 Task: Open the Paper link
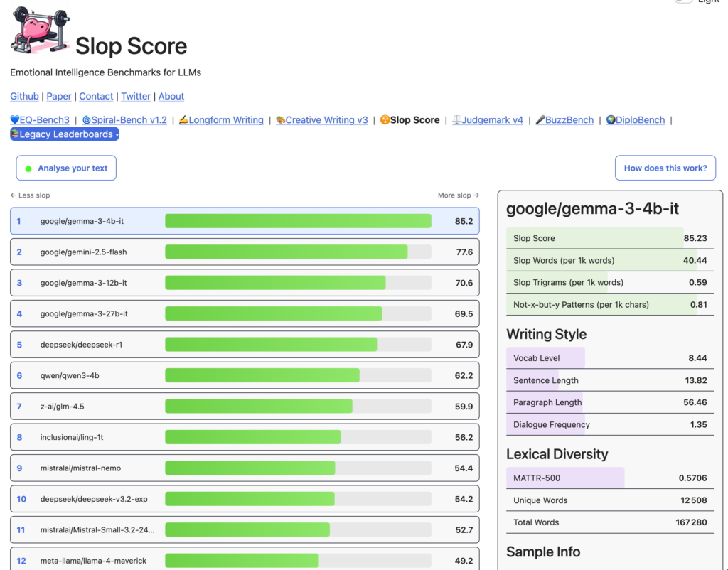[x=59, y=96]
